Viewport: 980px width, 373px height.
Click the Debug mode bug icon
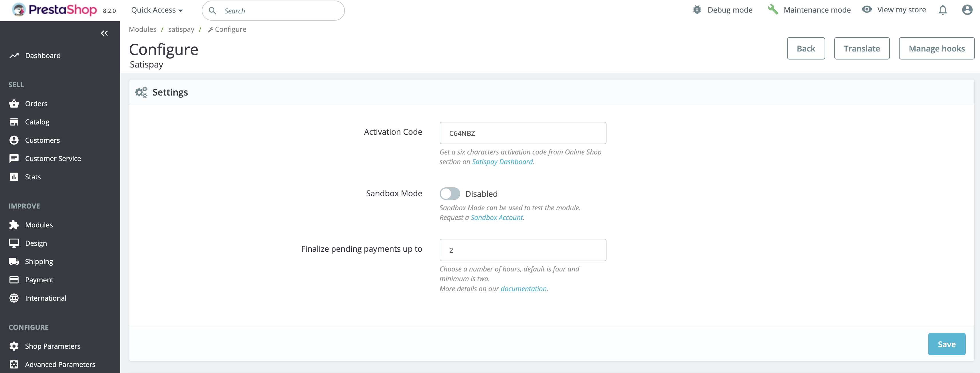697,10
